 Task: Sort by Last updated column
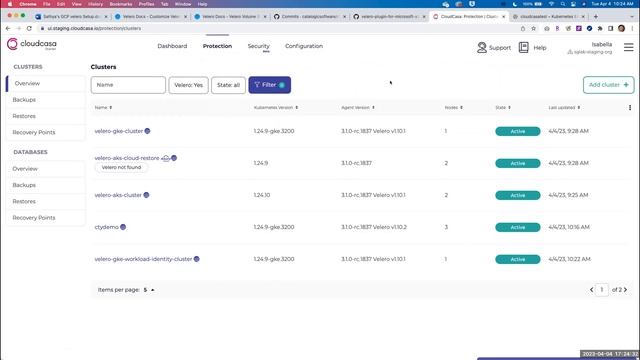tap(564, 108)
